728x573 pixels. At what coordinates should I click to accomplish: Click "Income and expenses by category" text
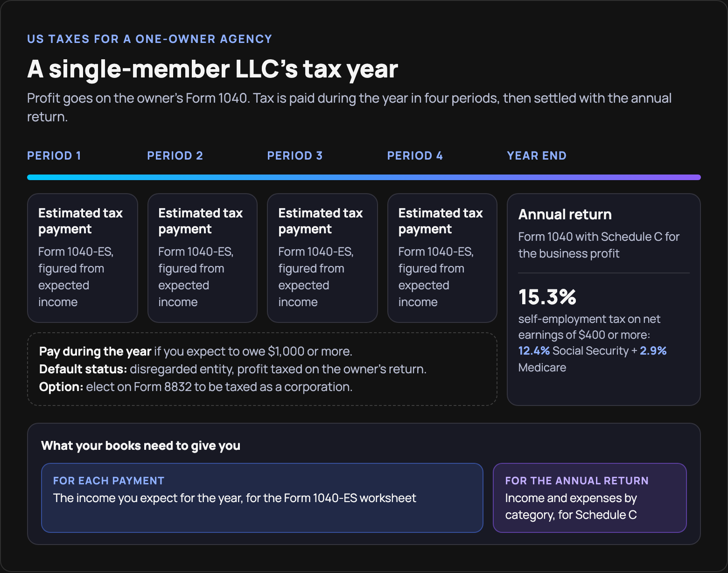click(x=571, y=506)
